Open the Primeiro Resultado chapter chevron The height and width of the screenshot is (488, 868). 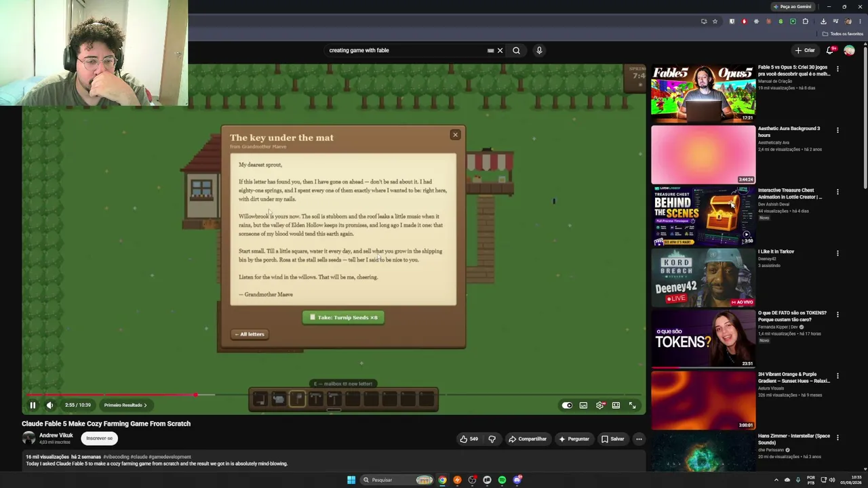(145, 405)
